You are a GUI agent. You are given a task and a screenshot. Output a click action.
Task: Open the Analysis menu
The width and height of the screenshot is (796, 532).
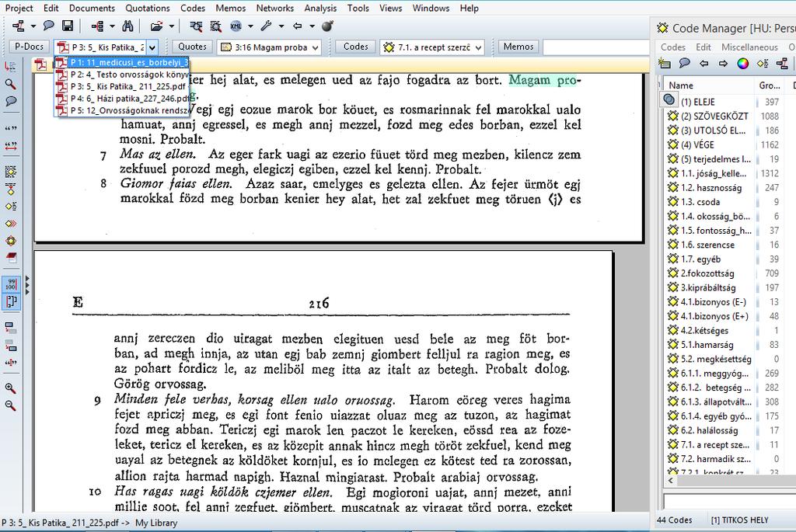pos(320,8)
